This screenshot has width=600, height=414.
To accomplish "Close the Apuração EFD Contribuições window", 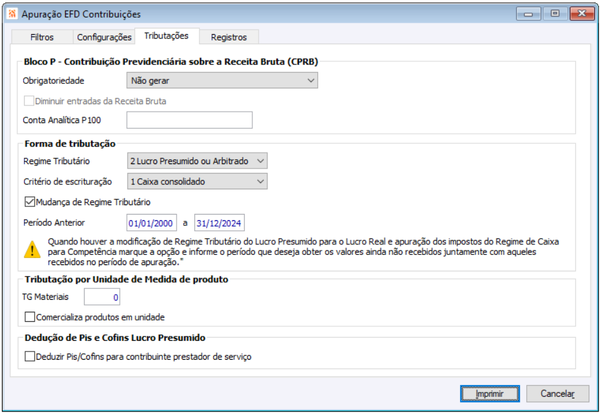I will tap(582, 14).
